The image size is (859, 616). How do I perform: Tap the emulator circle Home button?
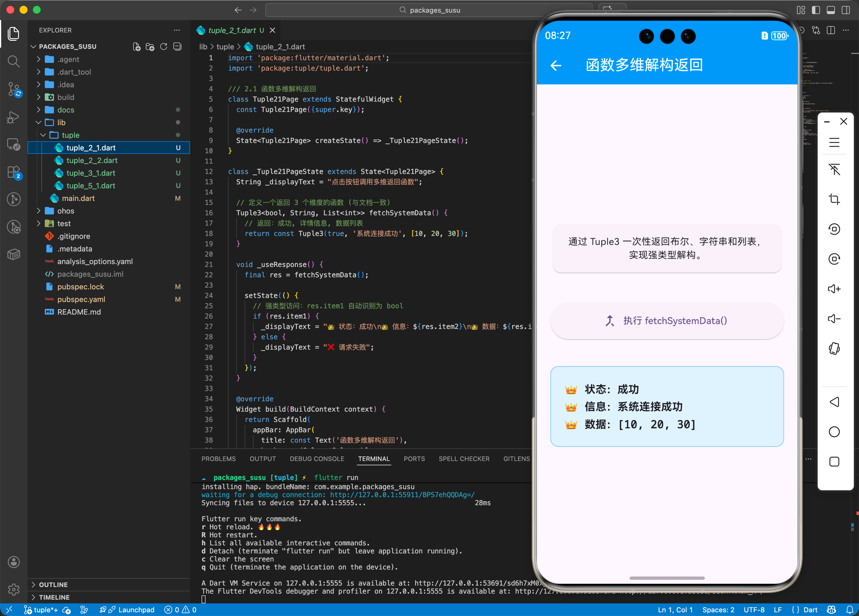[834, 432]
